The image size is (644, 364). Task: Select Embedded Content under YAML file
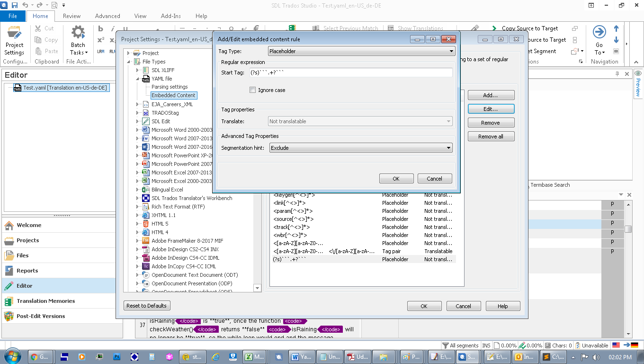point(173,95)
